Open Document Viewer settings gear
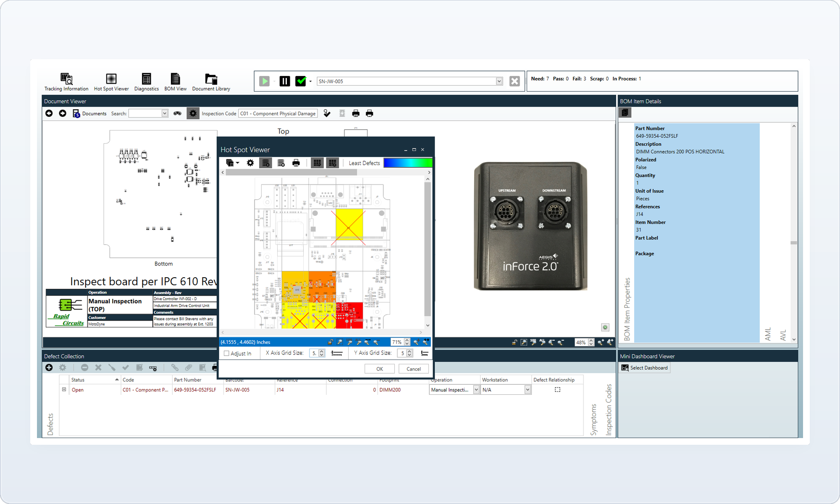Screen dimensions: 840x504 pyautogui.click(x=193, y=113)
